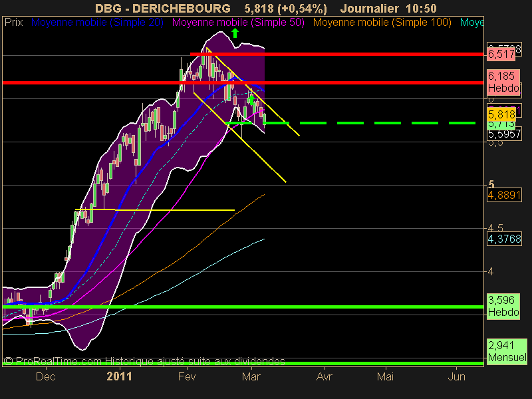Click the cyan 4,3768 moving average value

pos(504,239)
